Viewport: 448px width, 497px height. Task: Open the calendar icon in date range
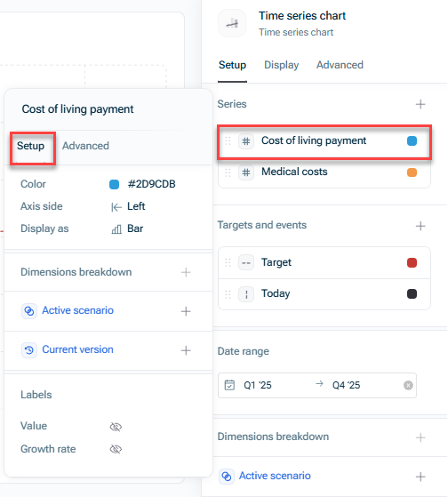tap(229, 385)
